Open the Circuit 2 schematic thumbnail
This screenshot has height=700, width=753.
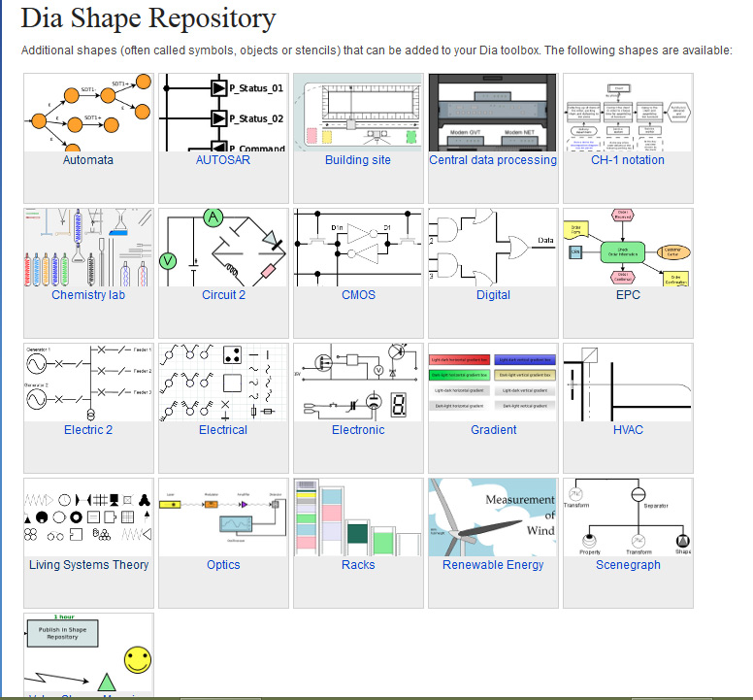(x=223, y=248)
